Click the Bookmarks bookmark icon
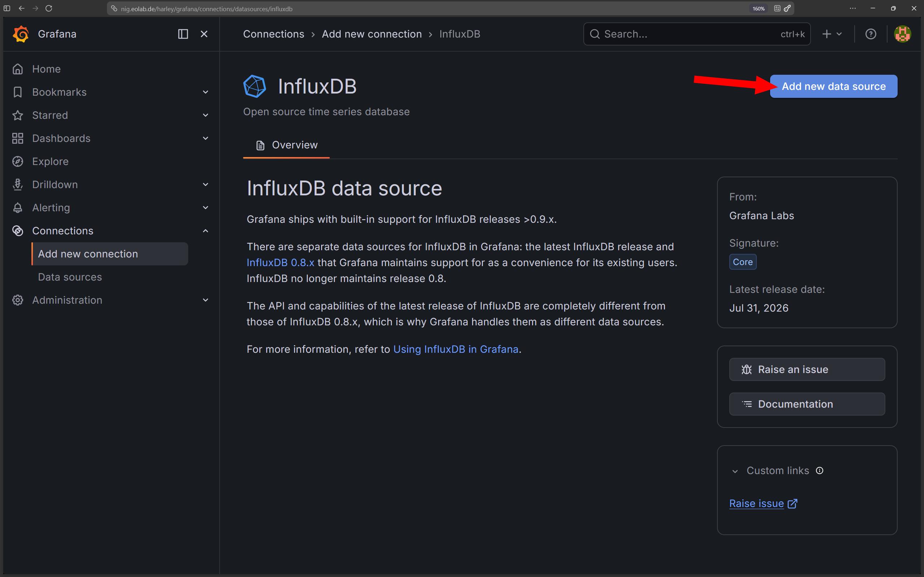924x577 pixels. (x=18, y=92)
